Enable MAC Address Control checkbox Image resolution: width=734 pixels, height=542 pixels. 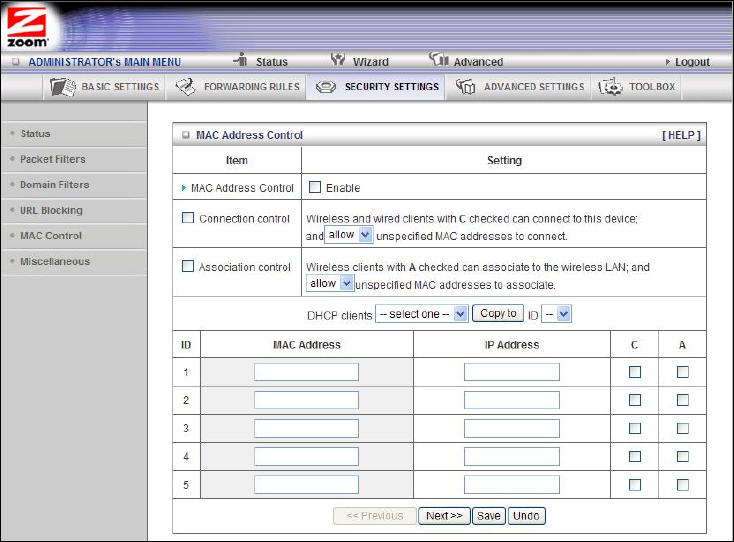pos(315,187)
